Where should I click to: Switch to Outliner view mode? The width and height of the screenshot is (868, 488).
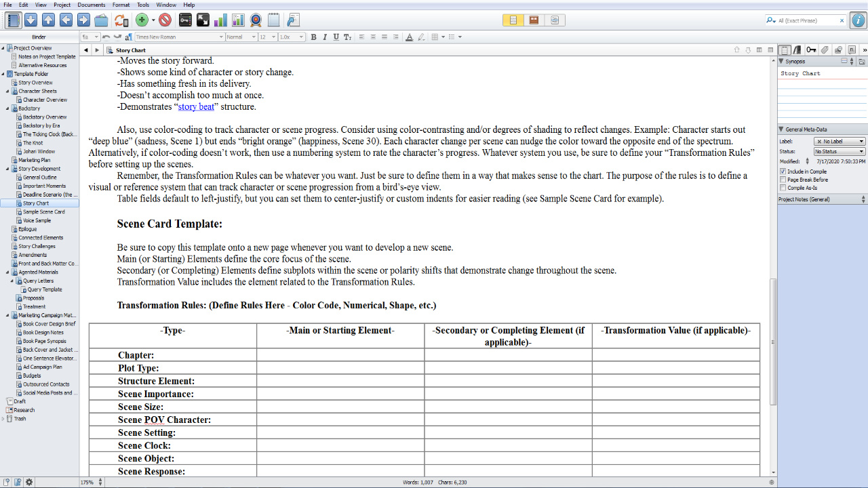click(x=555, y=20)
